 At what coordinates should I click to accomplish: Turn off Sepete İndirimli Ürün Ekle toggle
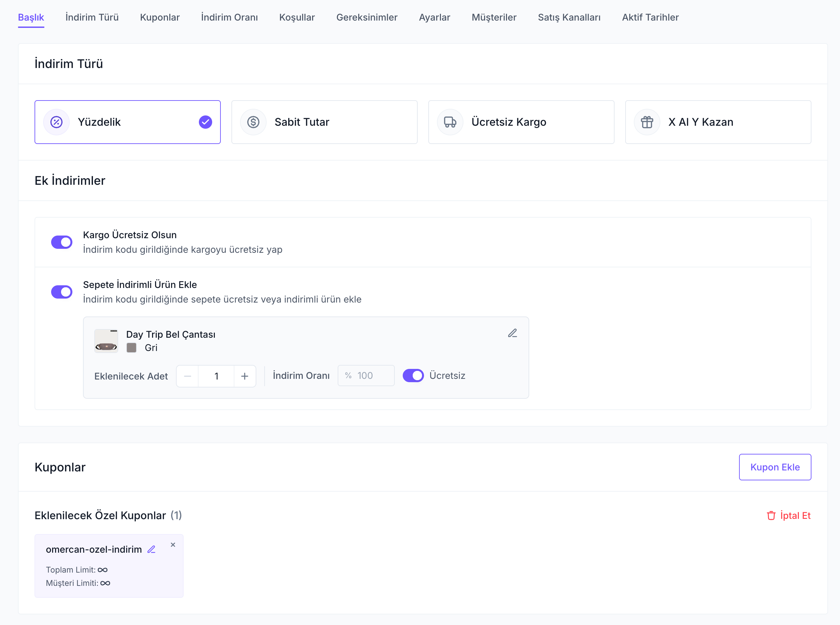[x=62, y=292]
